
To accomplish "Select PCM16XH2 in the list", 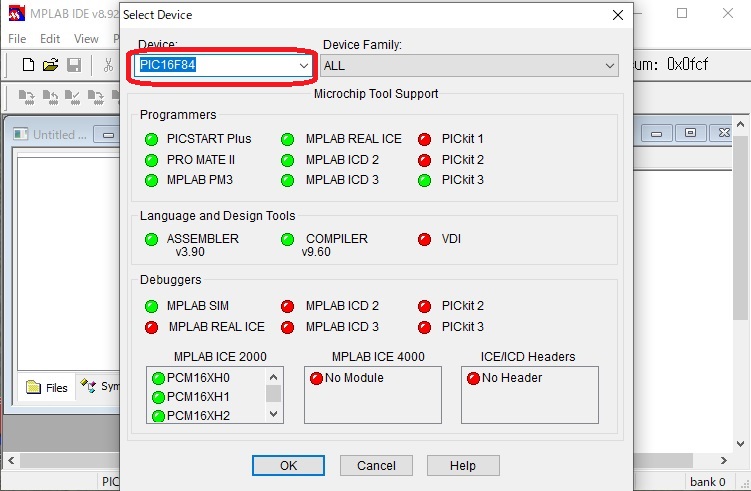I will 198,416.
